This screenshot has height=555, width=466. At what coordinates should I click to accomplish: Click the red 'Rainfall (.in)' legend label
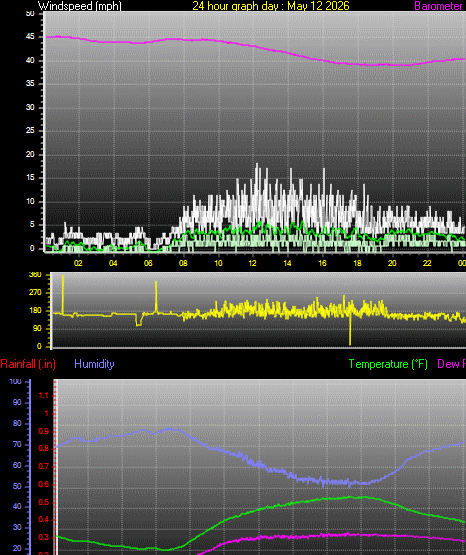(28, 364)
